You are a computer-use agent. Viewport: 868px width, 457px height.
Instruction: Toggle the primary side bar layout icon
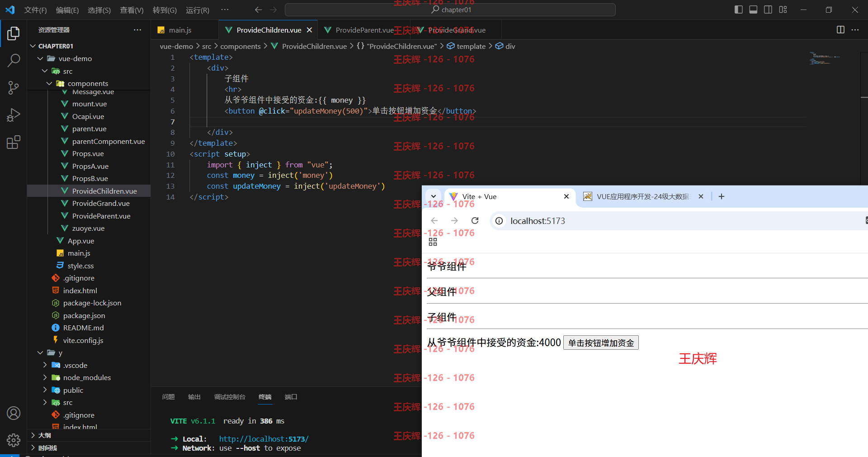point(739,10)
